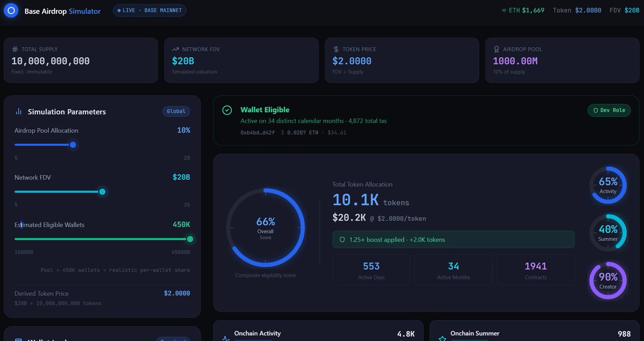Click the 1000.00M airdrop pool value
Screen dimensions: 644x341
point(515,61)
